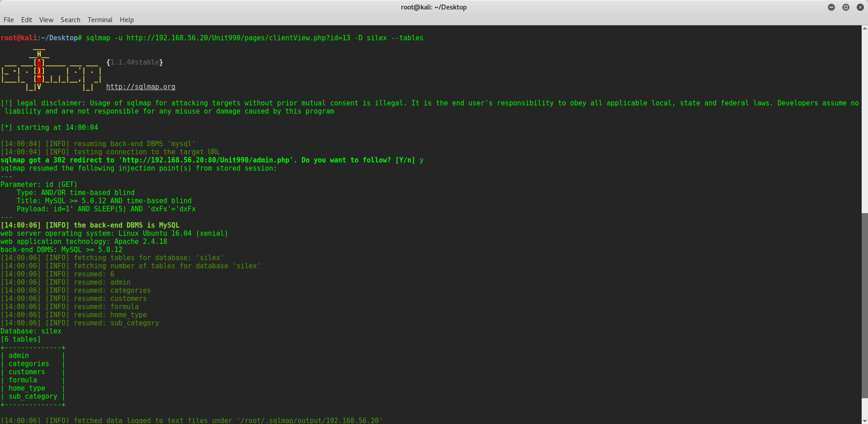Click the scrollbar up arrow
Image resolution: width=868 pixels, height=424 pixels.
click(x=865, y=29)
